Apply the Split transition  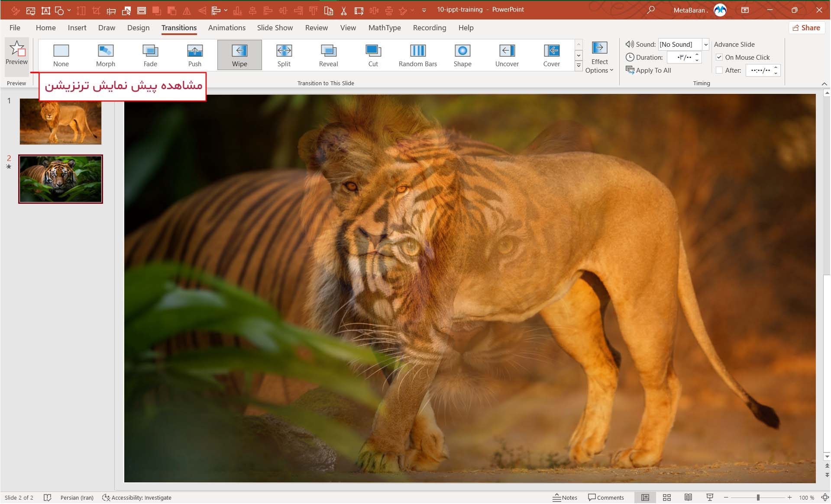(284, 55)
